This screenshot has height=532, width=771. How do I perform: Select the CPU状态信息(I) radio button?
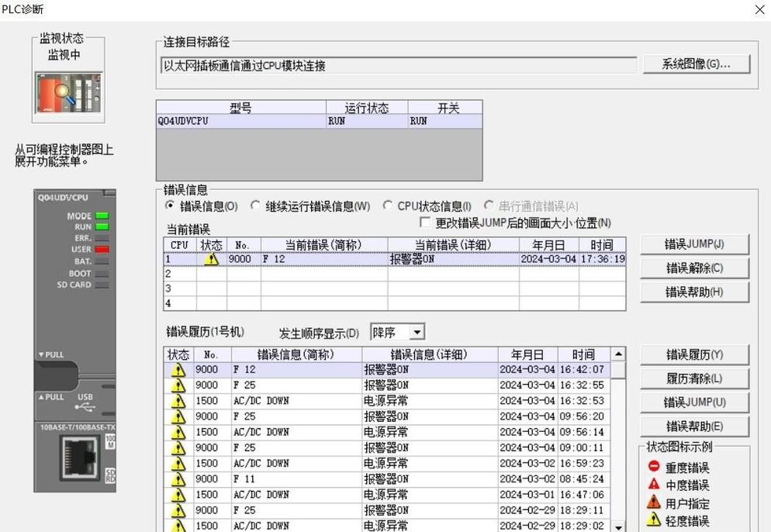(388, 206)
